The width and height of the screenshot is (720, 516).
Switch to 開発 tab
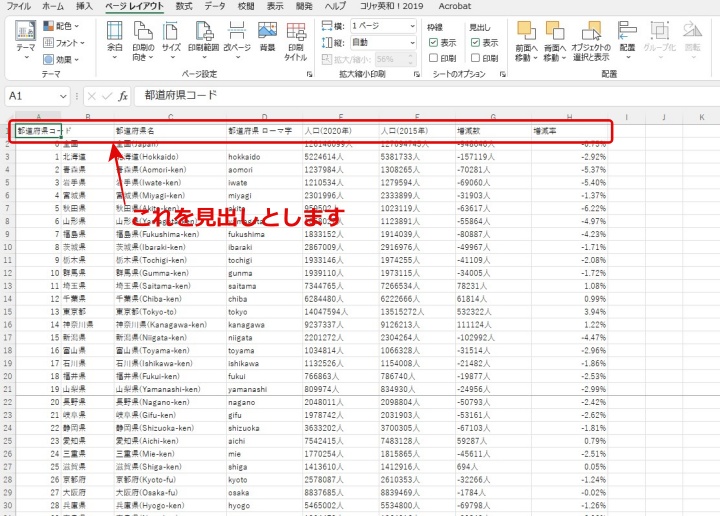[x=304, y=6]
